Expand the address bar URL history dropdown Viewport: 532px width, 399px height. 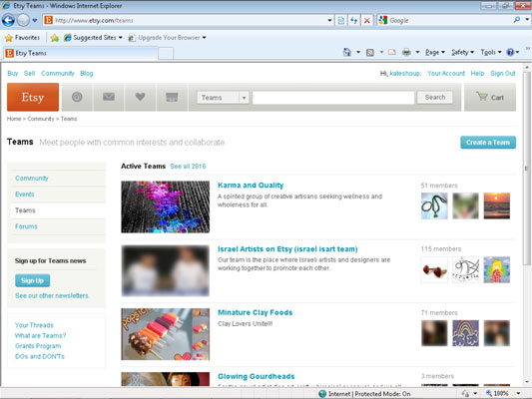pos(329,20)
